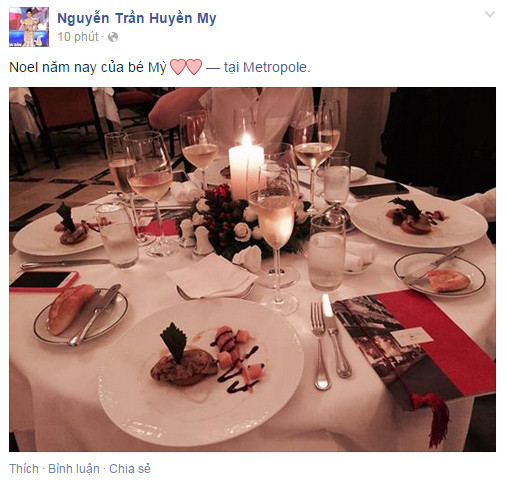Like the post with Thích
Viewport: 506px width, 484px height.
coord(24,468)
